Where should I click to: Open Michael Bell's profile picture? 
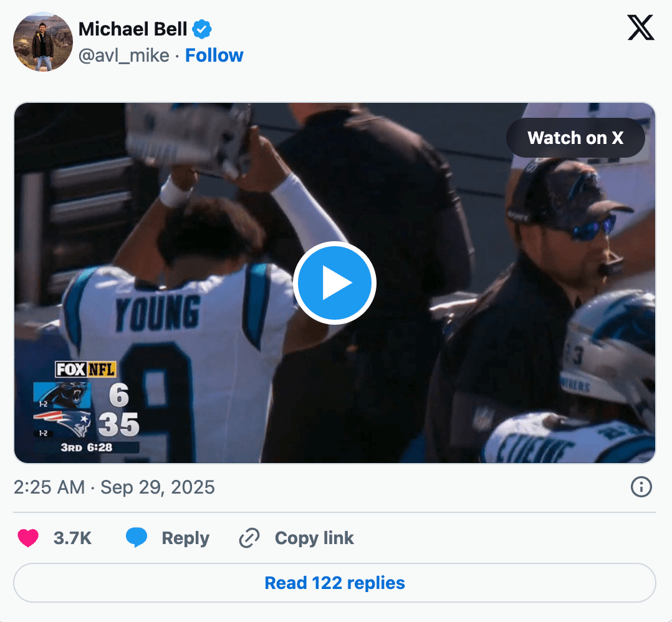pyautogui.click(x=43, y=42)
